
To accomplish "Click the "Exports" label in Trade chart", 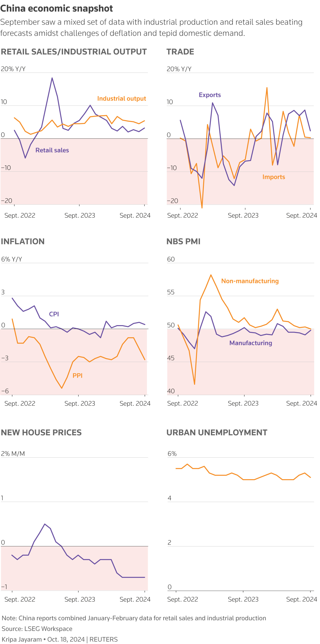I will [210, 95].
